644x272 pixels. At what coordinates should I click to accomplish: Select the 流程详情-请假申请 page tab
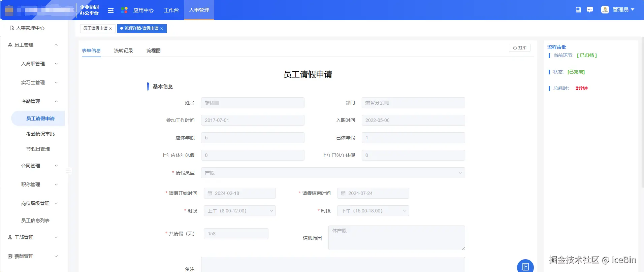tap(141, 29)
